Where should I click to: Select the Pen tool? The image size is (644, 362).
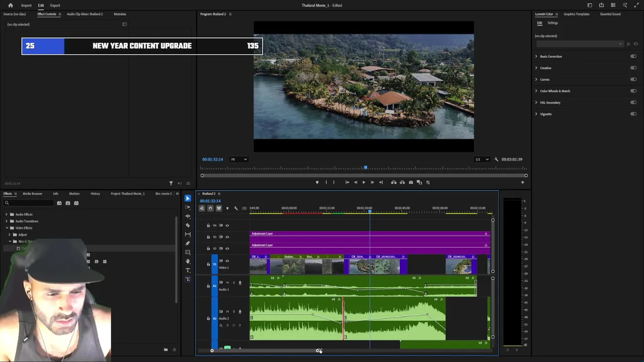[188, 243]
